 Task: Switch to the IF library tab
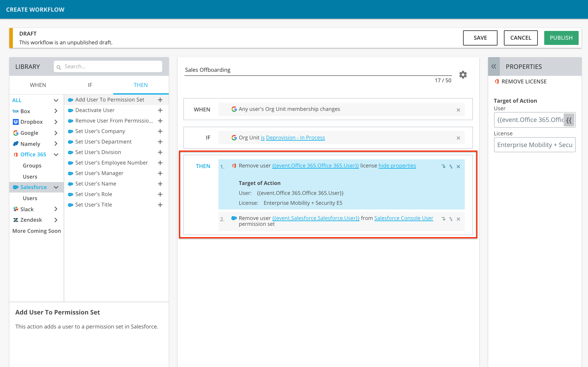(90, 85)
